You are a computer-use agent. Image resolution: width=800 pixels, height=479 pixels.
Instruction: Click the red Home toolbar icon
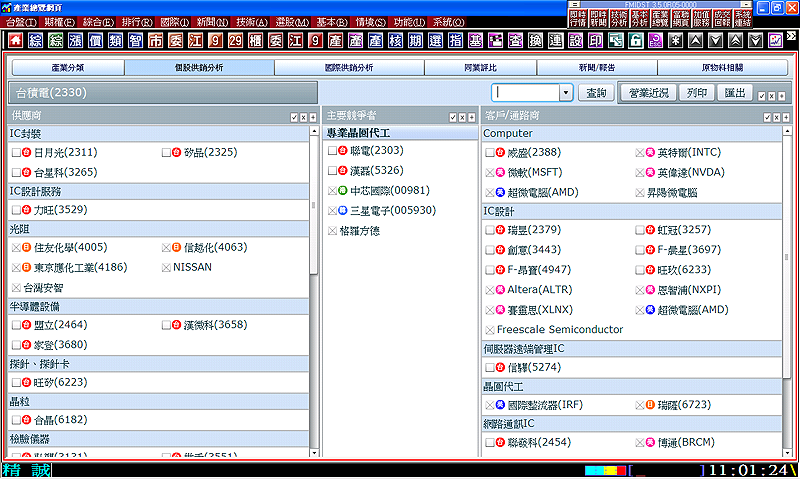point(15,40)
